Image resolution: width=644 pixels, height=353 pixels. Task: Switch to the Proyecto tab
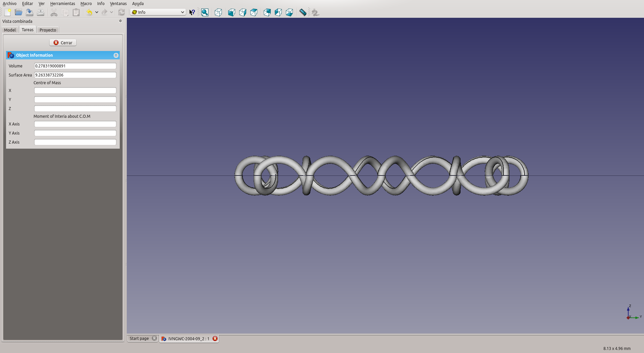48,30
